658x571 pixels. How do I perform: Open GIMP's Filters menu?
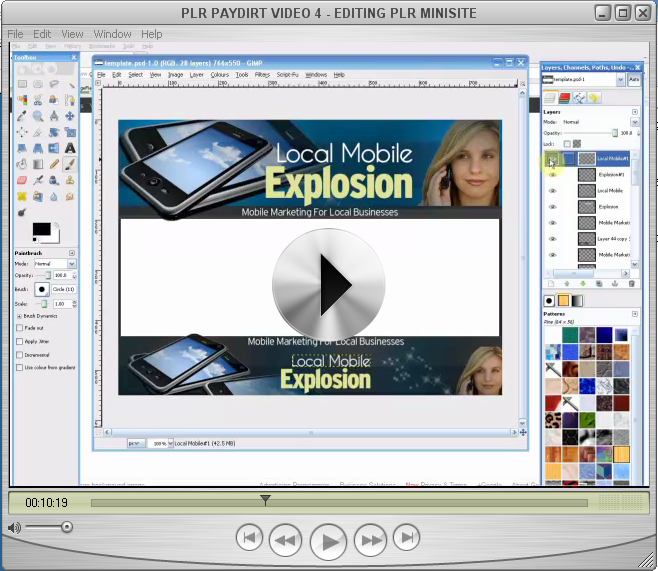tap(262, 75)
